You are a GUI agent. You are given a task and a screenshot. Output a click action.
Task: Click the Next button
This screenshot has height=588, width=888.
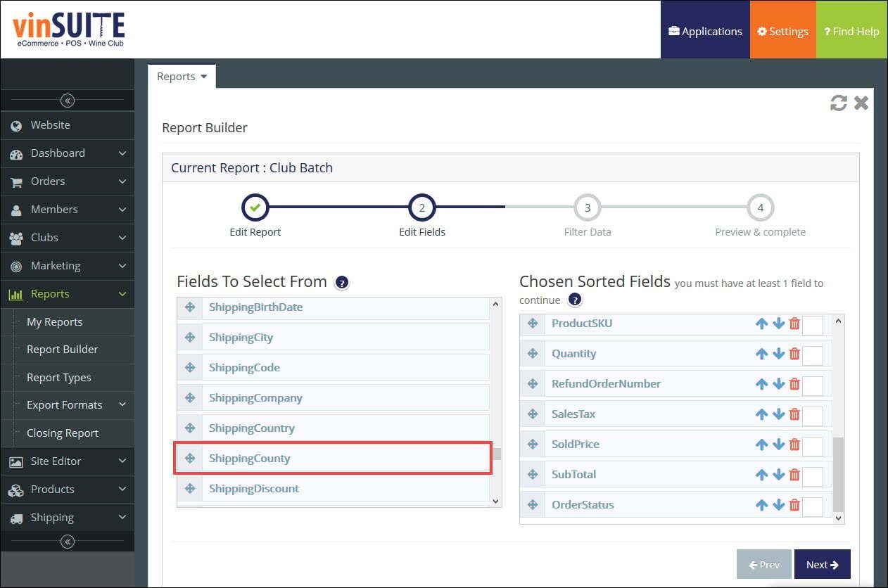tap(823, 564)
